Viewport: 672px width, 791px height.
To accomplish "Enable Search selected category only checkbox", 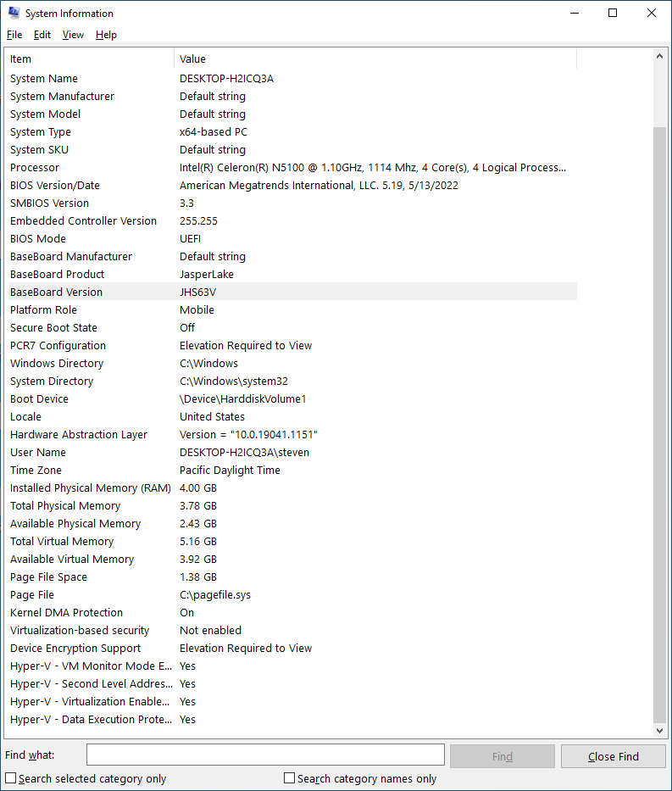I will pyautogui.click(x=11, y=778).
